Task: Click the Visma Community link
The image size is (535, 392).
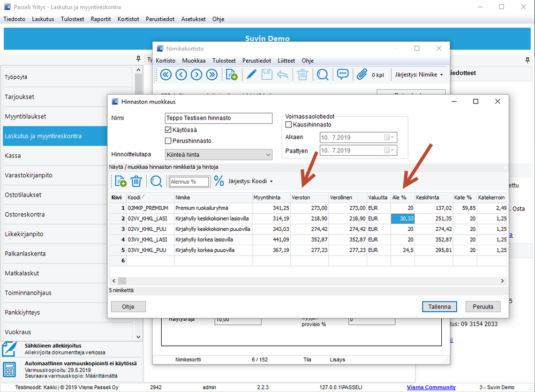Action: click(431, 387)
